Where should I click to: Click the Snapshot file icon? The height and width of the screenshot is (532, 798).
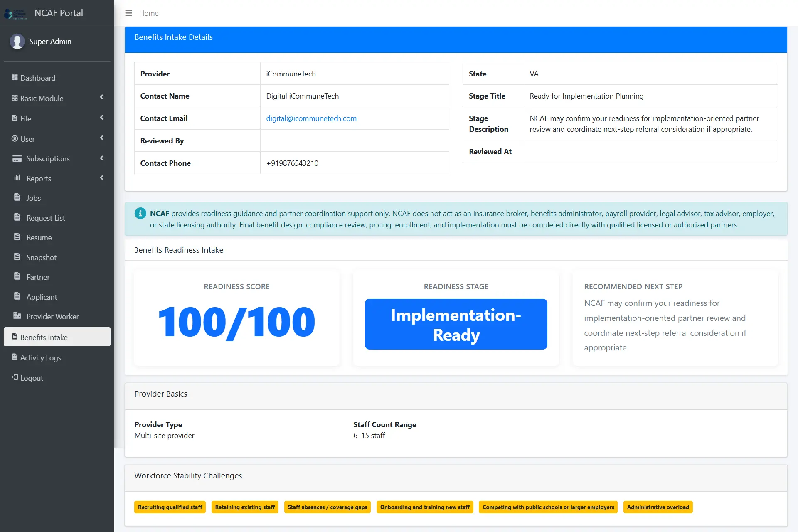[17, 257]
